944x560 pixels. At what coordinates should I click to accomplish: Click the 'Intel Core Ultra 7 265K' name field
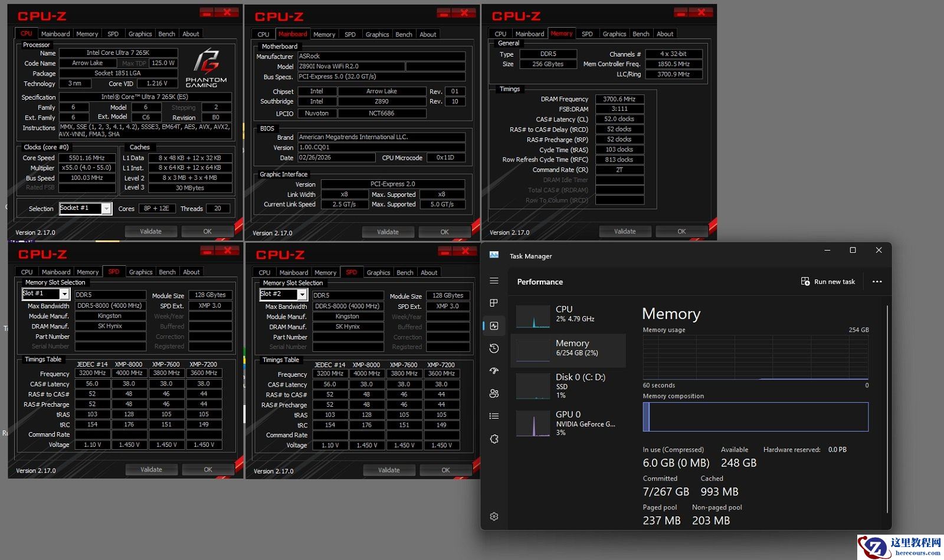[x=117, y=53]
